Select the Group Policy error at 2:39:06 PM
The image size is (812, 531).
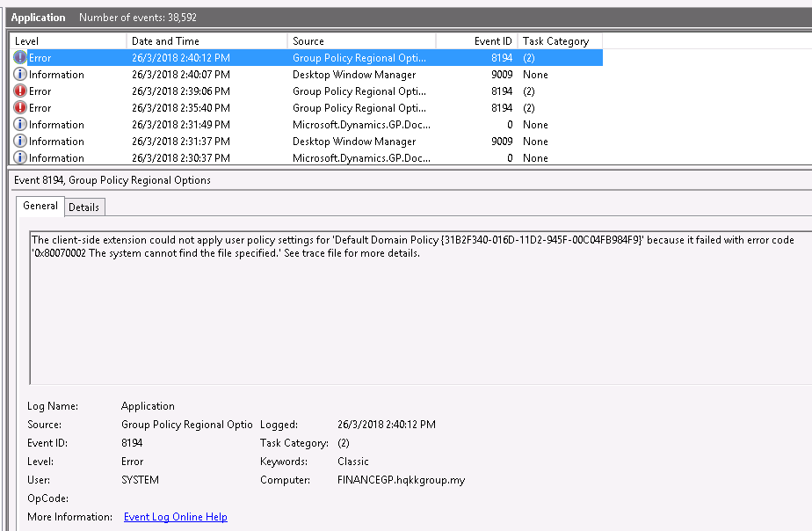tap(306, 91)
